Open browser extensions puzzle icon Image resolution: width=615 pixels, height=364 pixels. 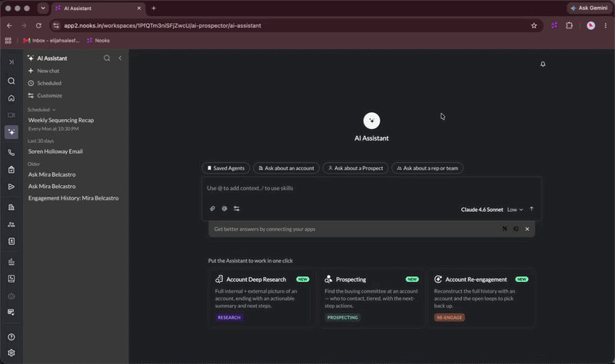pyautogui.click(x=569, y=25)
